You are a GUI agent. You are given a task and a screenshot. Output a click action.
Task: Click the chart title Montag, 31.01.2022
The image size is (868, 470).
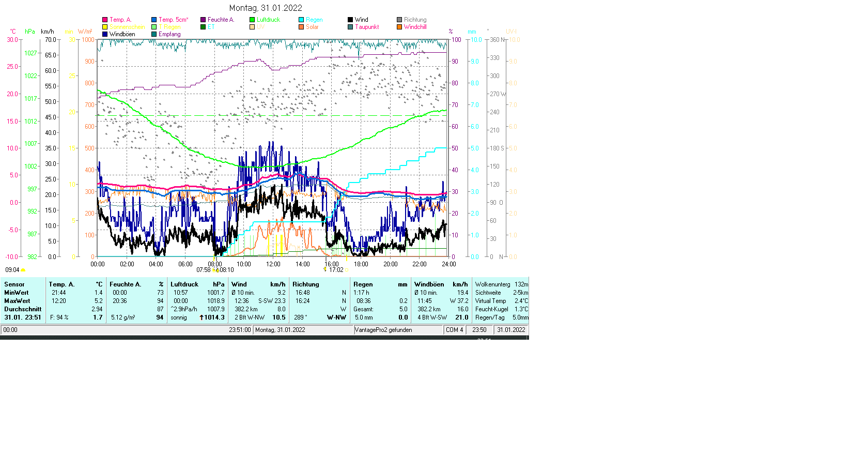266,8
